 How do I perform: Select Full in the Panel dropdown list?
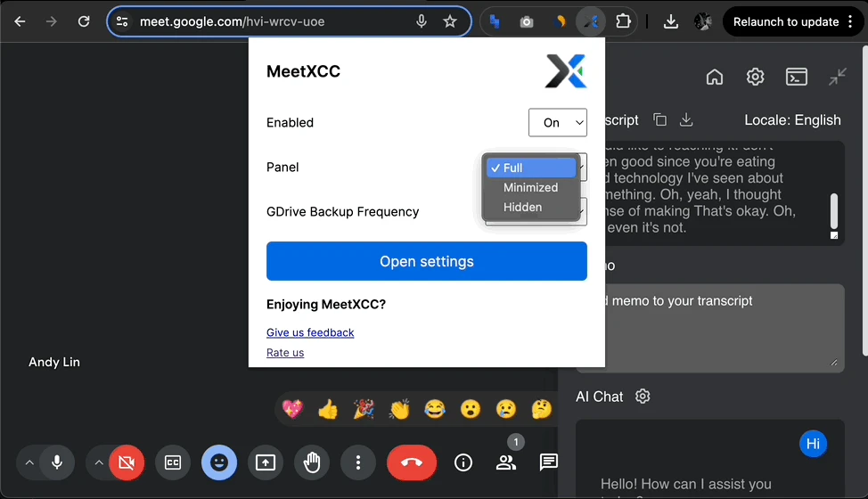click(531, 168)
